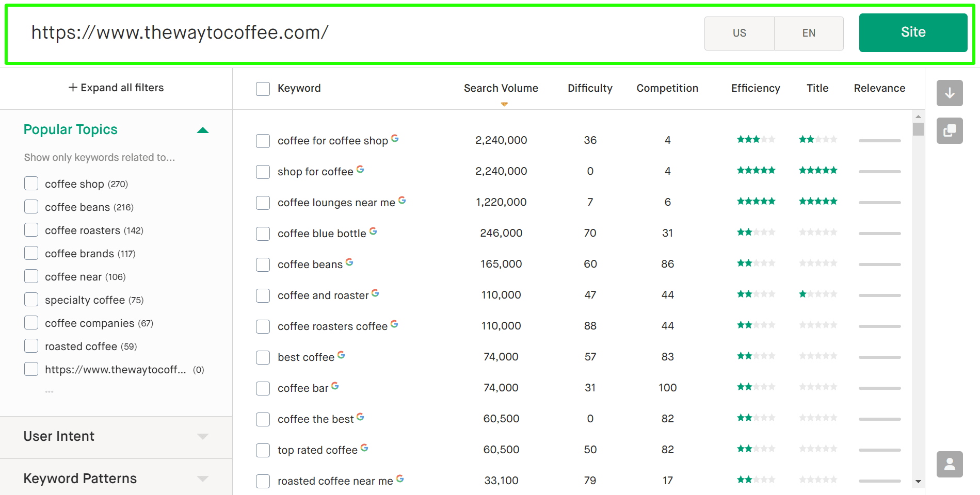Check the 'coffee shop' topic filter
This screenshot has width=980, height=495.
point(31,183)
